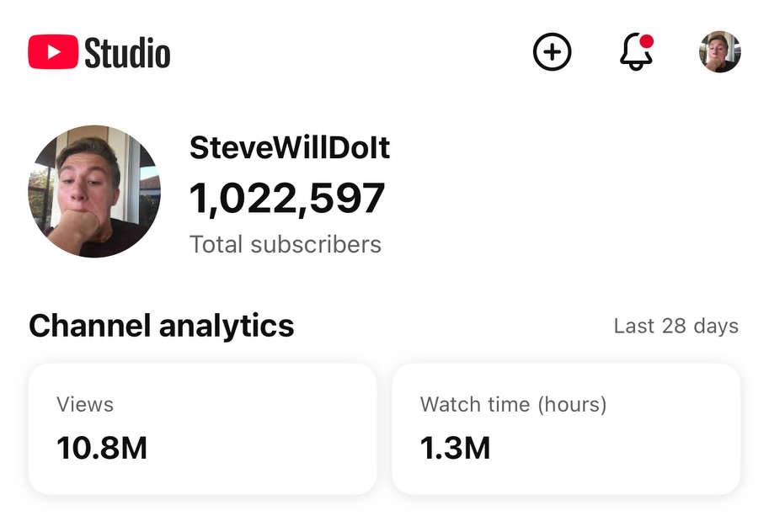Select the SteveWillDoIt channel name

coord(290,148)
